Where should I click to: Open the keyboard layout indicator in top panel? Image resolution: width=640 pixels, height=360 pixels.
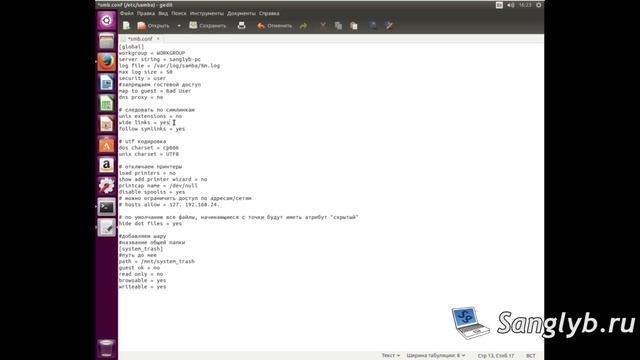tap(499, 5)
